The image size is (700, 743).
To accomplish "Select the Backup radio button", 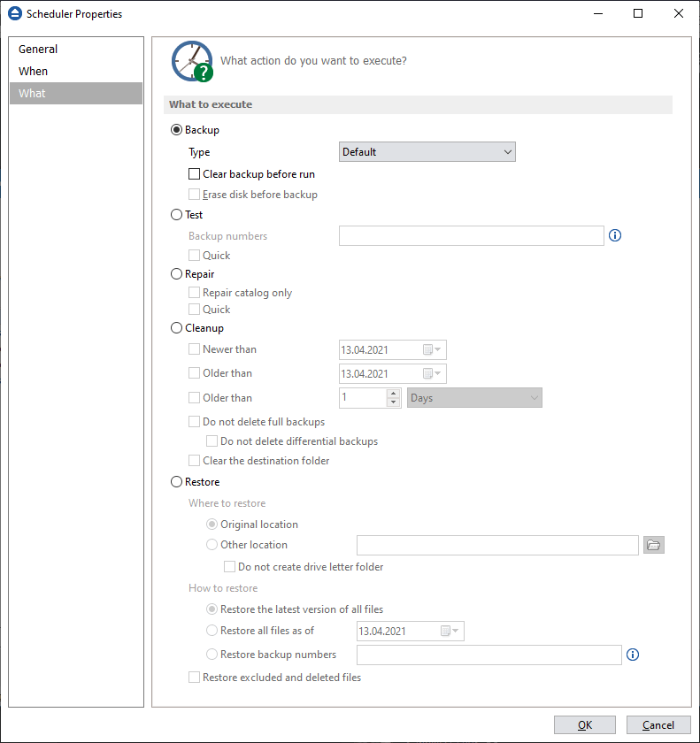I will click(x=176, y=130).
